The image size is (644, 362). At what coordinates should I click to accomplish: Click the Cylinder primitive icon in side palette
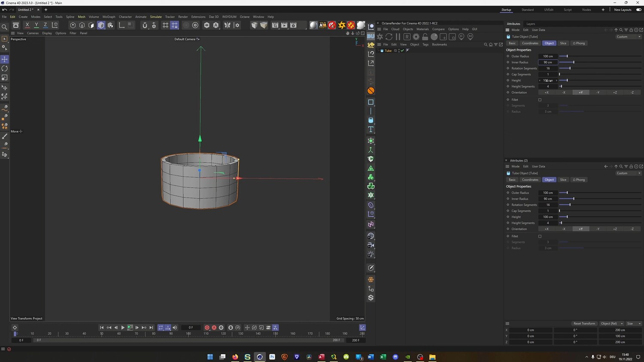371,120
